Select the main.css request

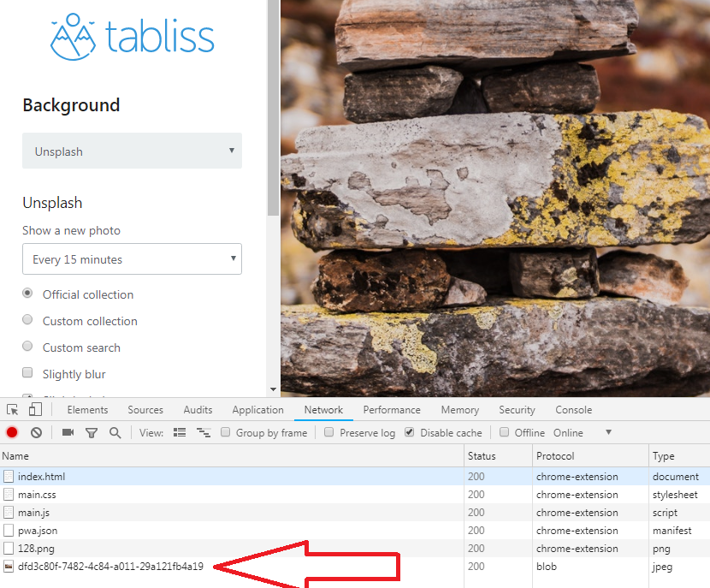pos(355,494)
